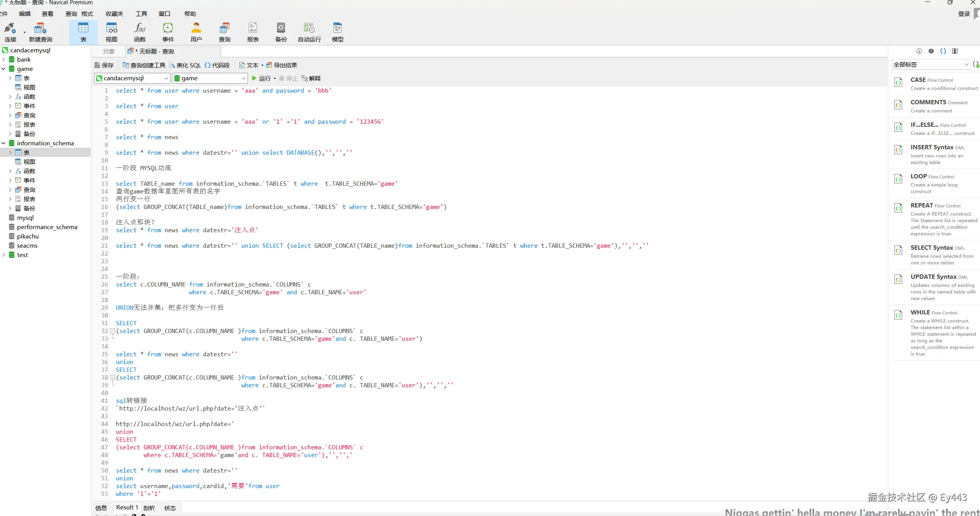Switch to the 对象 tab
This screenshot has width=980, height=516.
pos(109,52)
